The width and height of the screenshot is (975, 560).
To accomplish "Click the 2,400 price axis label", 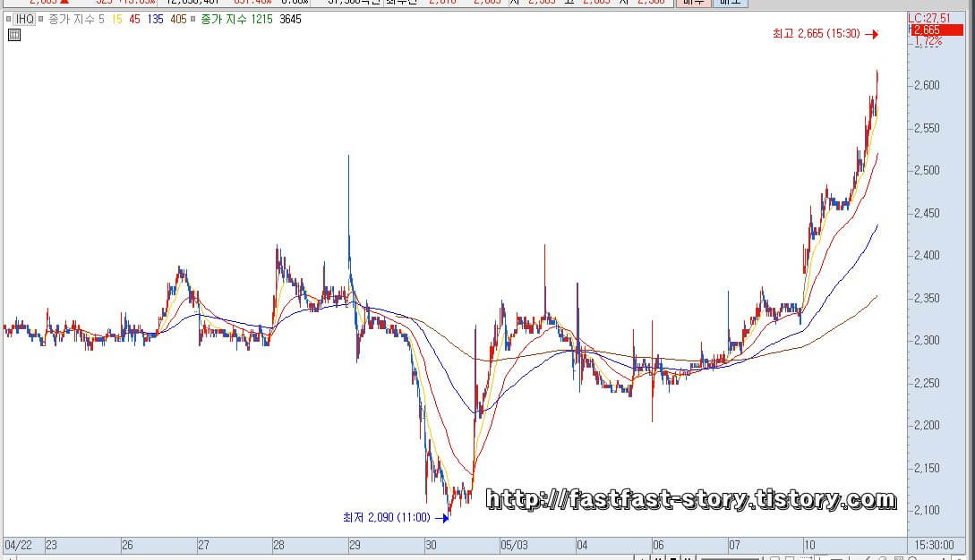I will tap(927, 256).
